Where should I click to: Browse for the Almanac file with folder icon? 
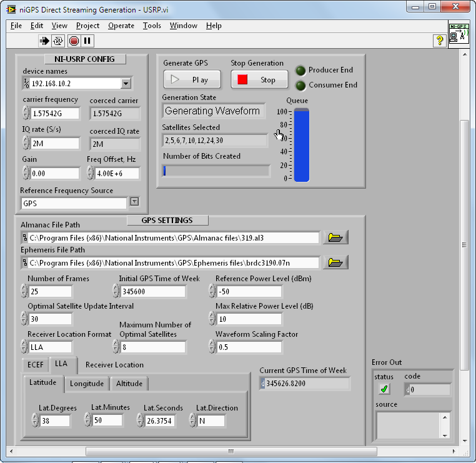click(x=335, y=237)
